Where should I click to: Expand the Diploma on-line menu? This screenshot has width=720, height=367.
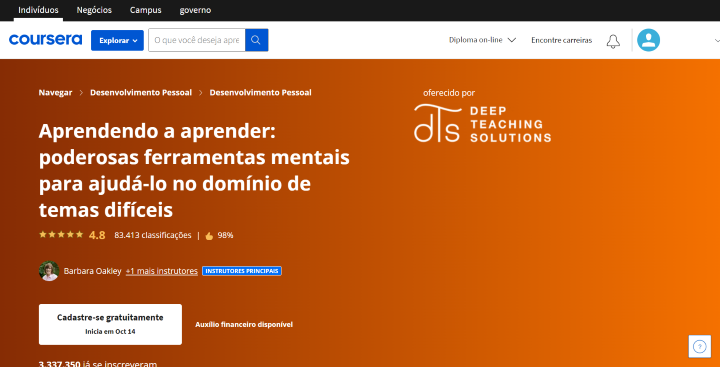[x=483, y=40]
